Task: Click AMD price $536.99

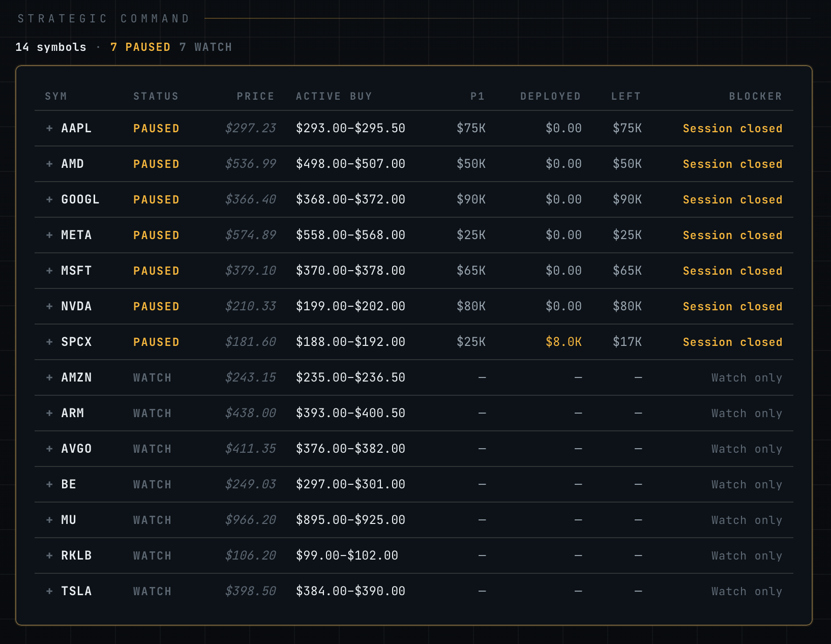Action: 251,164
